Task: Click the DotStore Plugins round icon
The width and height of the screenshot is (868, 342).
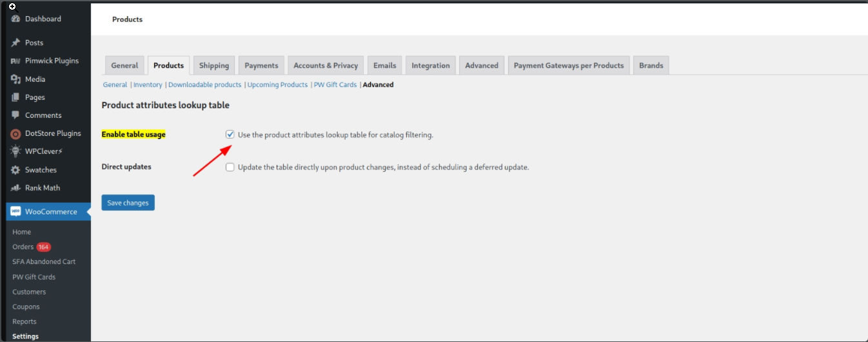Action: tap(15, 134)
